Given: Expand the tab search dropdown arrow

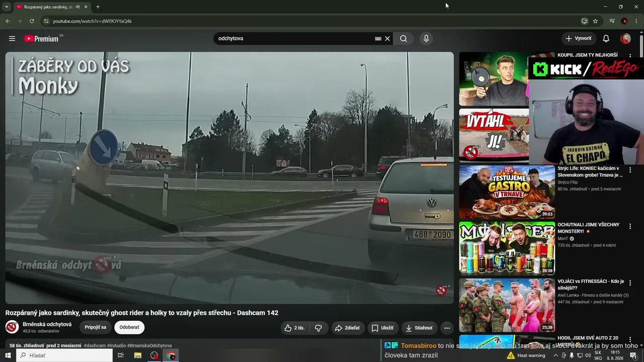Looking at the screenshot, I should (7, 7).
